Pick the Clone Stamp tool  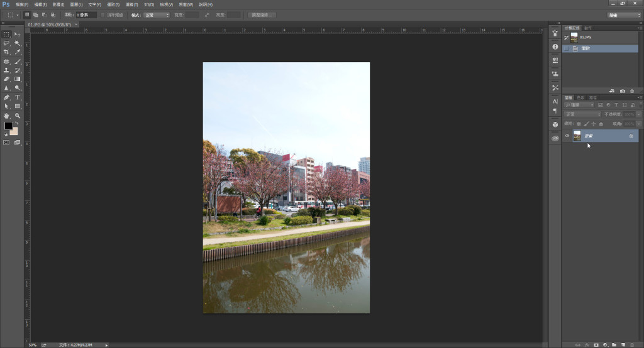pyautogui.click(x=6, y=70)
